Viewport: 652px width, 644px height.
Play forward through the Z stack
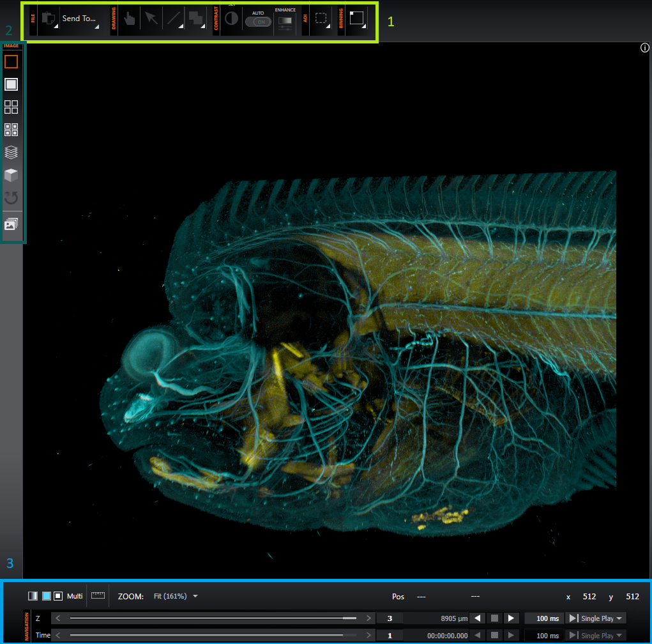(x=510, y=618)
